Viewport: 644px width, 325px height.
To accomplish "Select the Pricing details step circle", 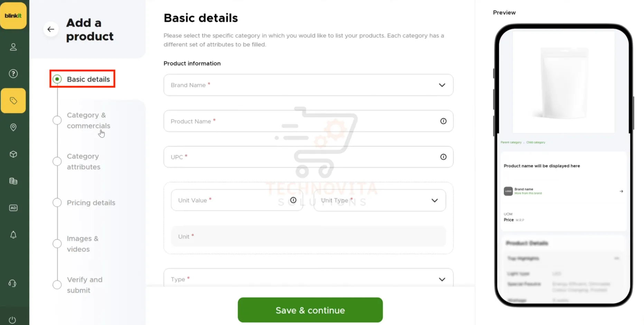I will click(x=57, y=203).
